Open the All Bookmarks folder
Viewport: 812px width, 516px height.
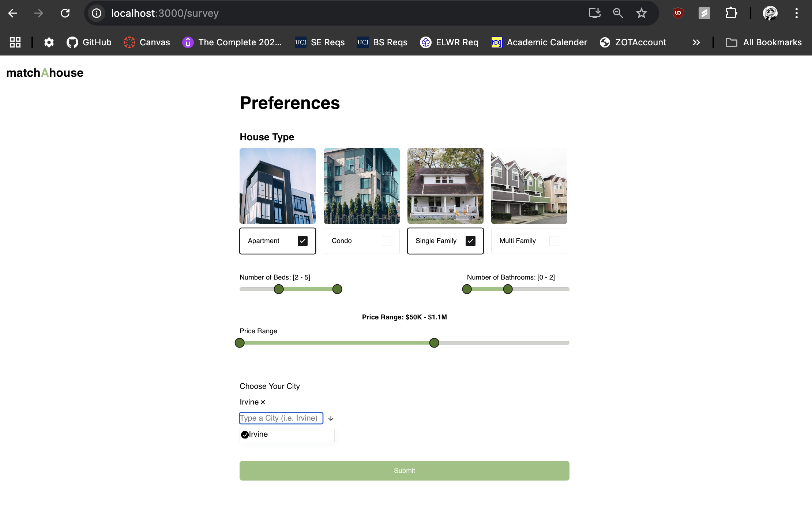[x=764, y=42]
